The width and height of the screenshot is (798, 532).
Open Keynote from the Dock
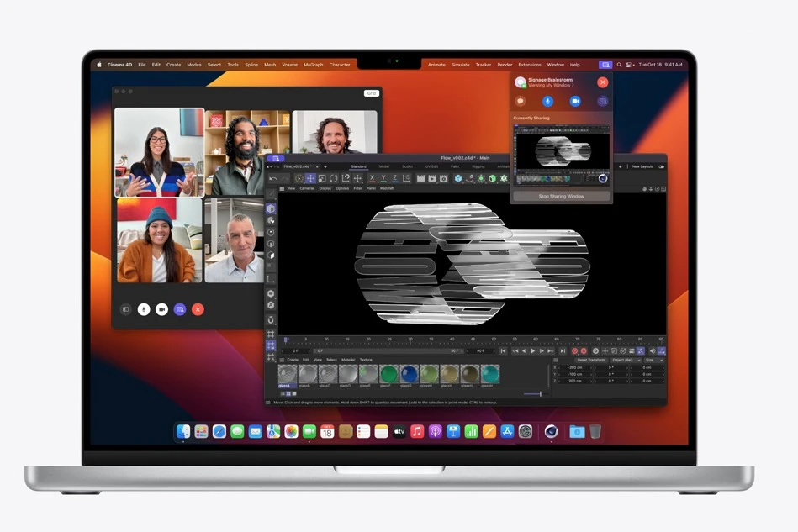453,432
